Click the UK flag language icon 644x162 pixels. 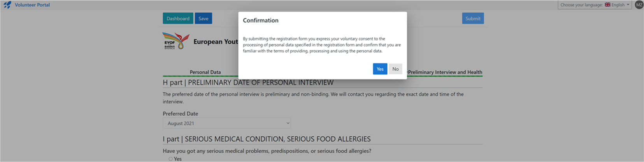(607, 5)
